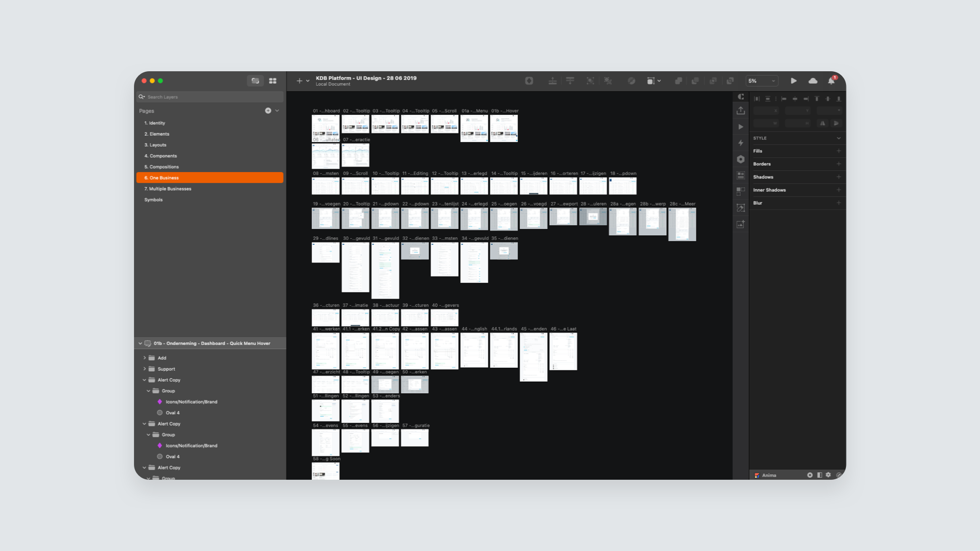Image resolution: width=980 pixels, height=551 pixels.
Task: Align layers to bottom edge
Action: click(x=838, y=99)
